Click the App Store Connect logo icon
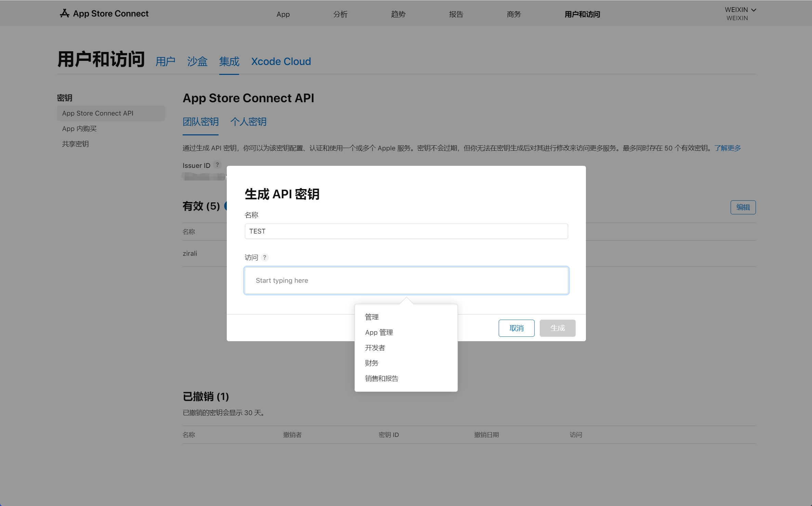 tap(64, 13)
